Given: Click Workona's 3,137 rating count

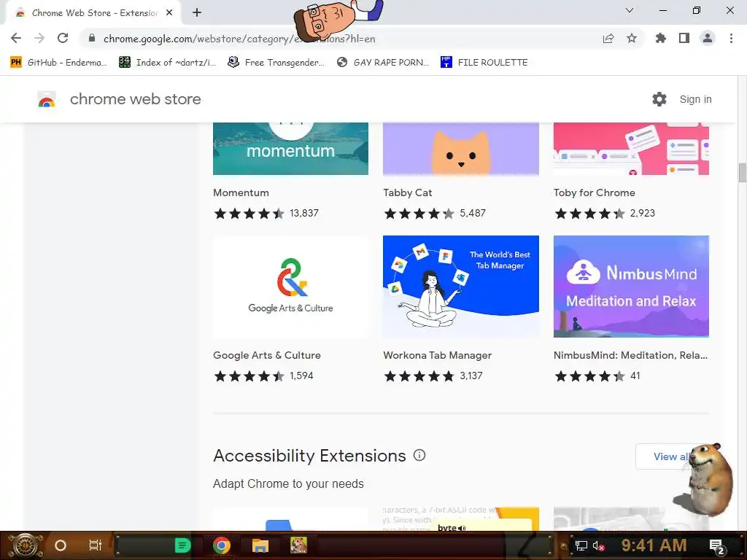Looking at the screenshot, I should coord(471,376).
